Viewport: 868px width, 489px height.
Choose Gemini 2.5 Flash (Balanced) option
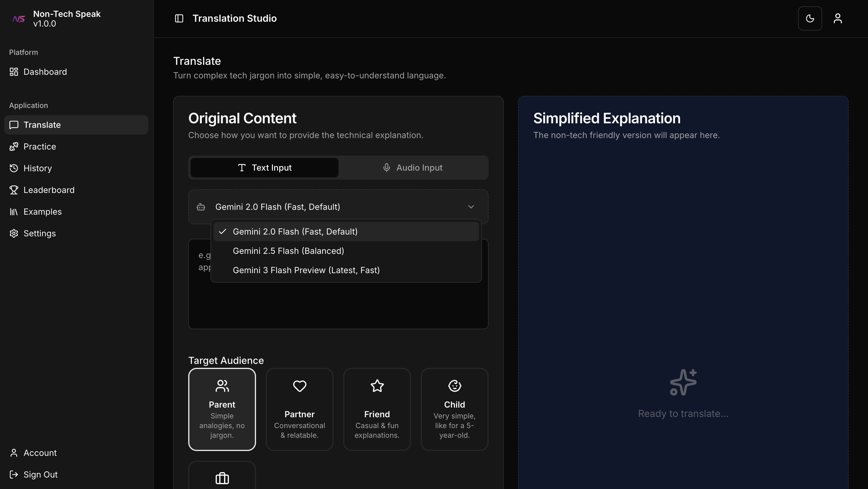[x=288, y=251]
